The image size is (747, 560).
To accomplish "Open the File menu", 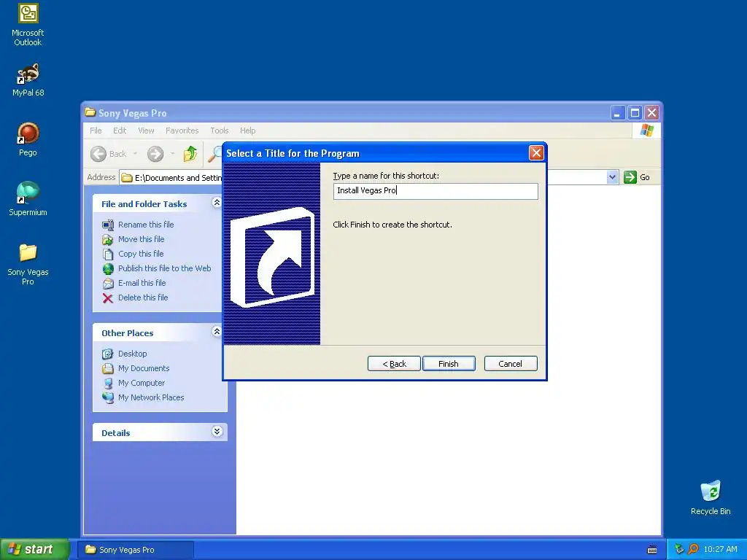I will [96, 131].
